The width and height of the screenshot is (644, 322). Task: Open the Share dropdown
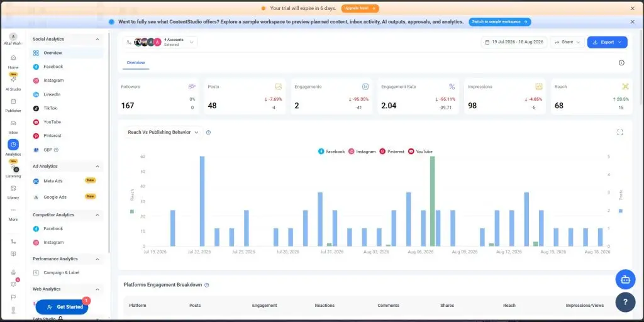tap(567, 42)
